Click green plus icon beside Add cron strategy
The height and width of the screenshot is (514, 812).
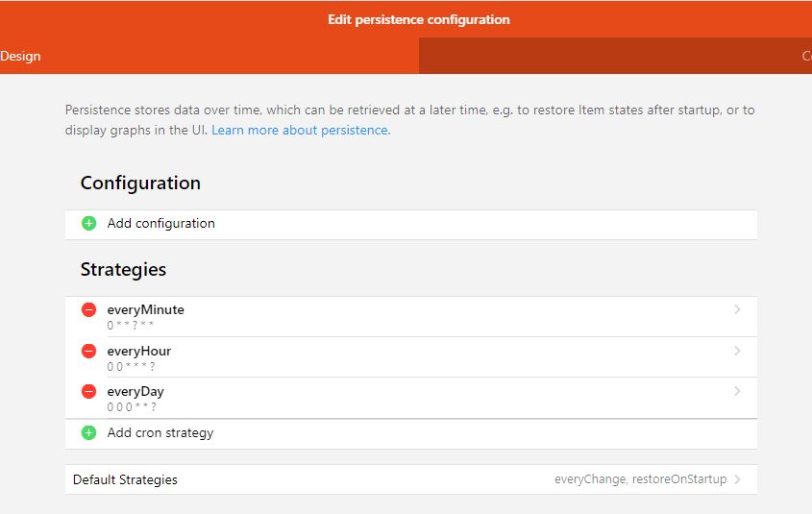pos(89,432)
